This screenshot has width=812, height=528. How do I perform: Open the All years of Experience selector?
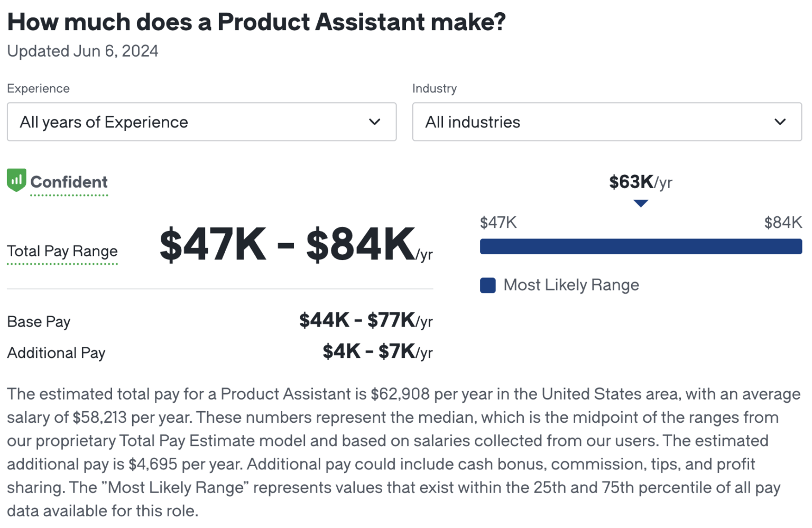click(201, 122)
